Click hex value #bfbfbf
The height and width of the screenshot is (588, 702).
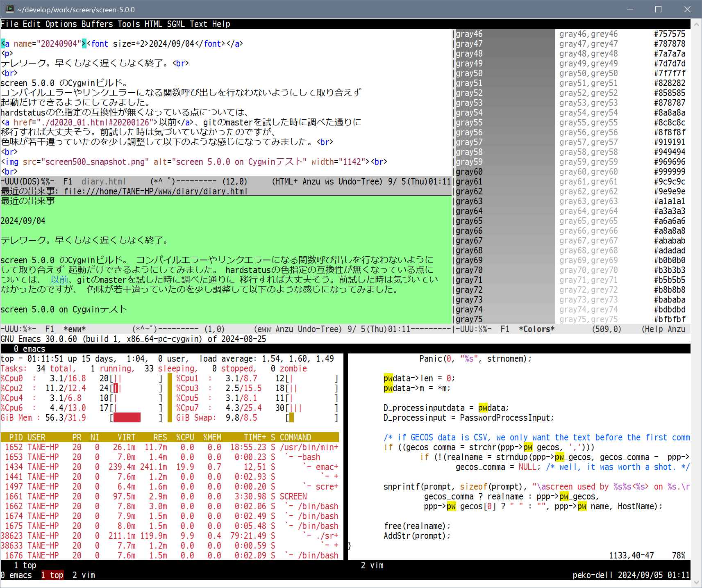point(670,319)
